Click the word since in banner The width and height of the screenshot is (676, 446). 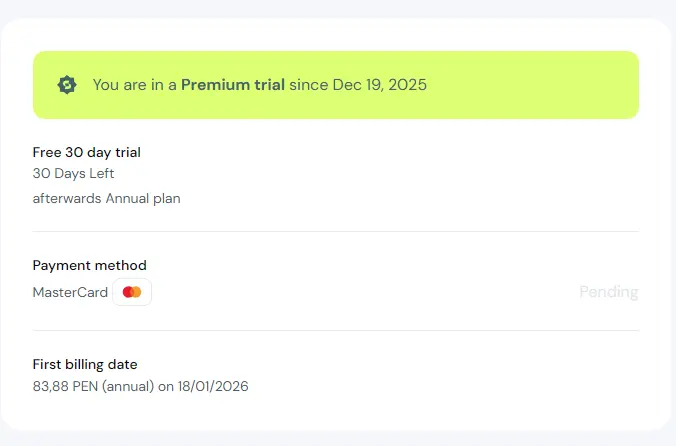(309, 85)
